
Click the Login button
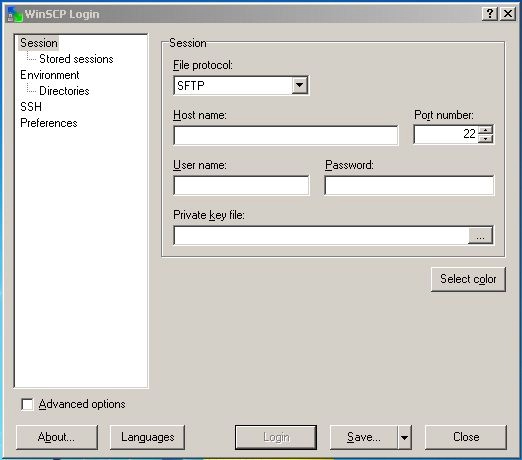(276, 437)
